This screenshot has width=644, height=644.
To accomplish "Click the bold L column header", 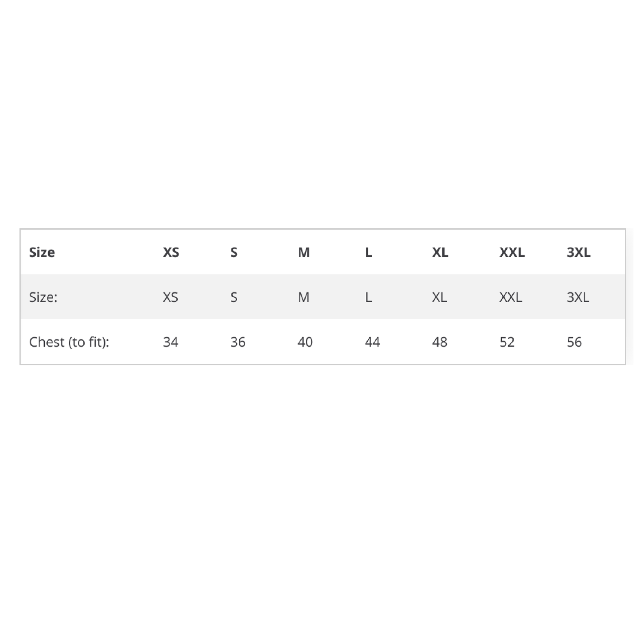I will click(368, 252).
